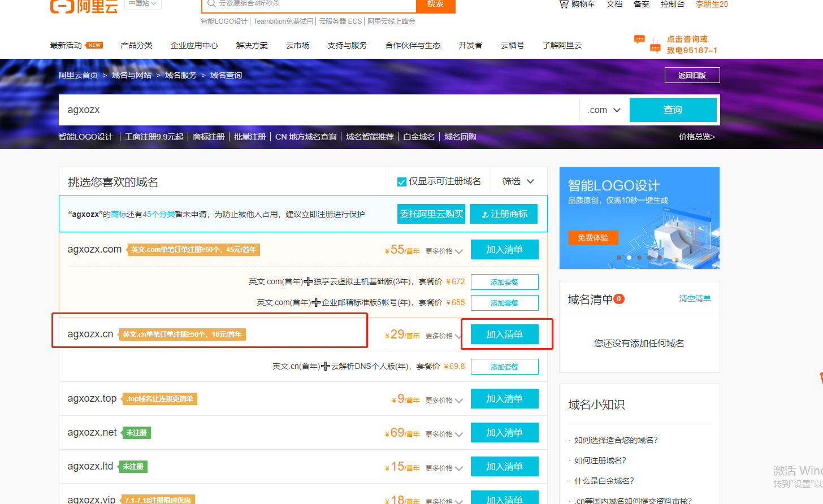Open the 云市场 menu item
Image resolution: width=823 pixels, height=504 pixels.
(x=298, y=45)
